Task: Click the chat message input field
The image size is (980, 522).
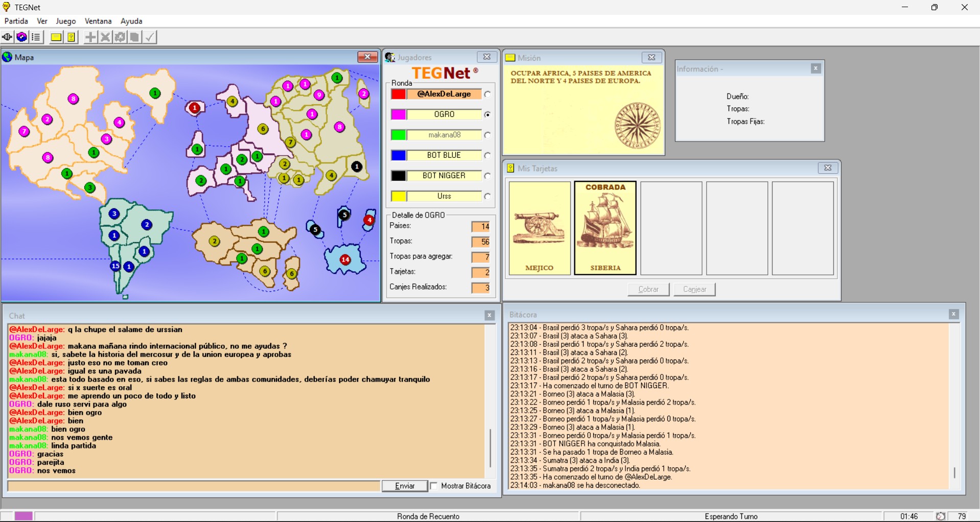Action: point(194,486)
